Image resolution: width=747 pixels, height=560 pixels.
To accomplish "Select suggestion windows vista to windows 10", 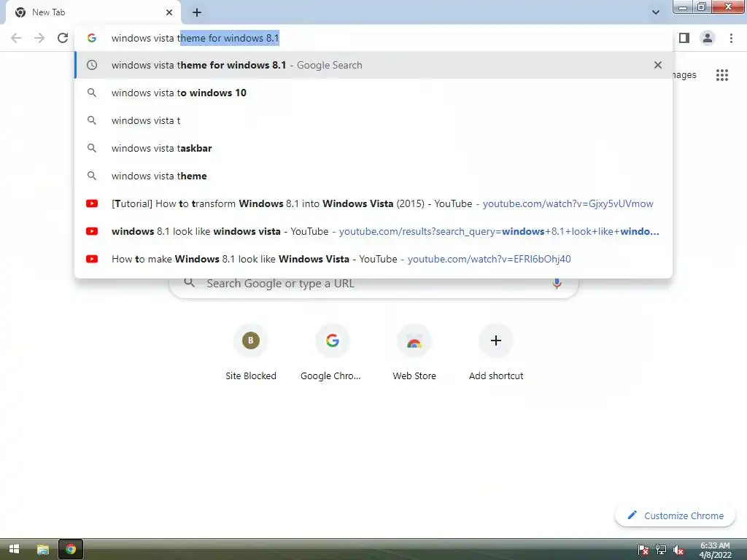I will pyautogui.click(x=373, y=93).
